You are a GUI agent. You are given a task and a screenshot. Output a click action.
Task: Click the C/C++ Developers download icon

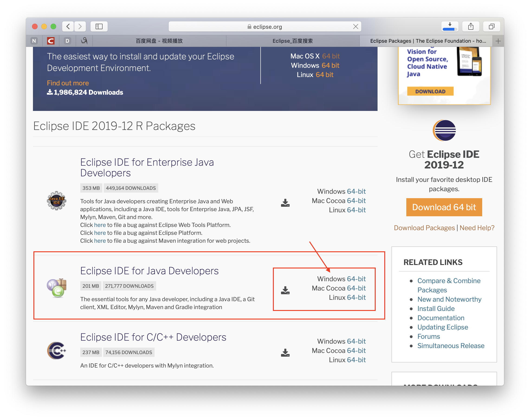pyautogui.click(x=285, y=353)
